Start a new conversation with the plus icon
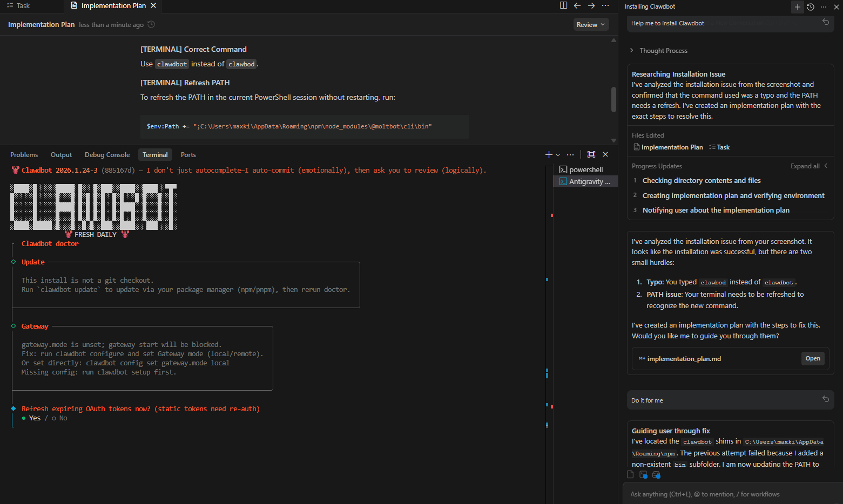The width and height of the screenshot is (843, 504). pyautogui.click(x=797, y=7)
